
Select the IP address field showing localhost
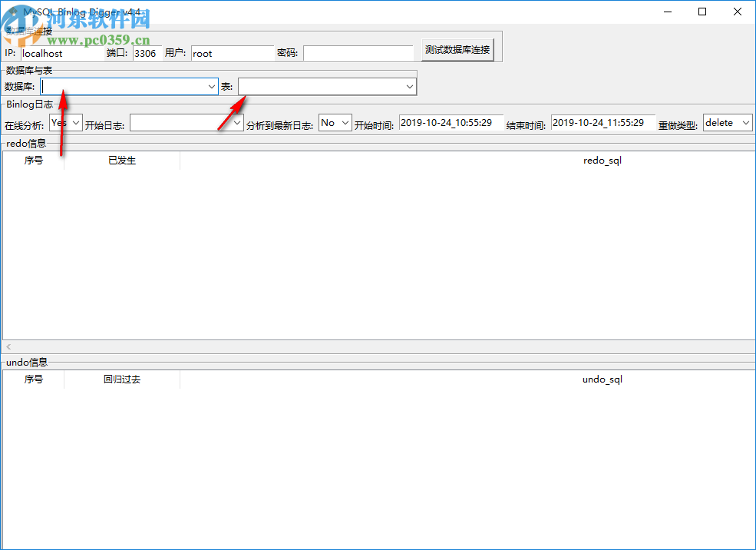click(61, 53)
